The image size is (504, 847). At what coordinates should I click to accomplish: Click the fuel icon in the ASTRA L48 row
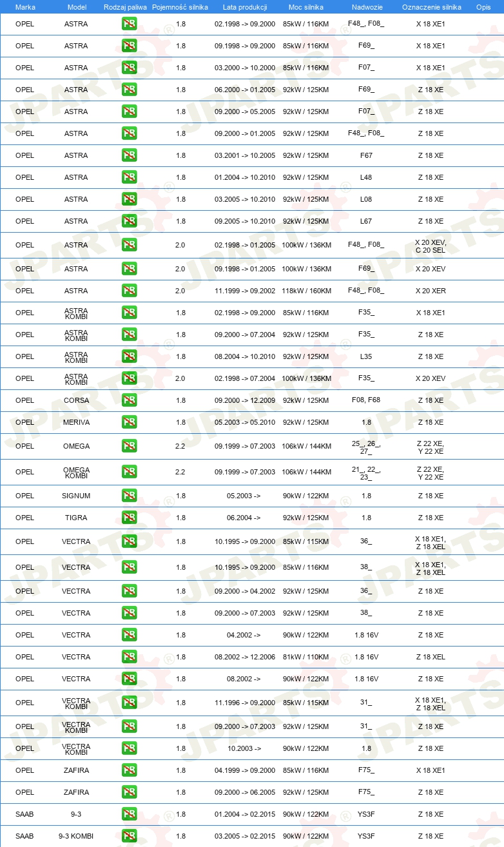129,177
